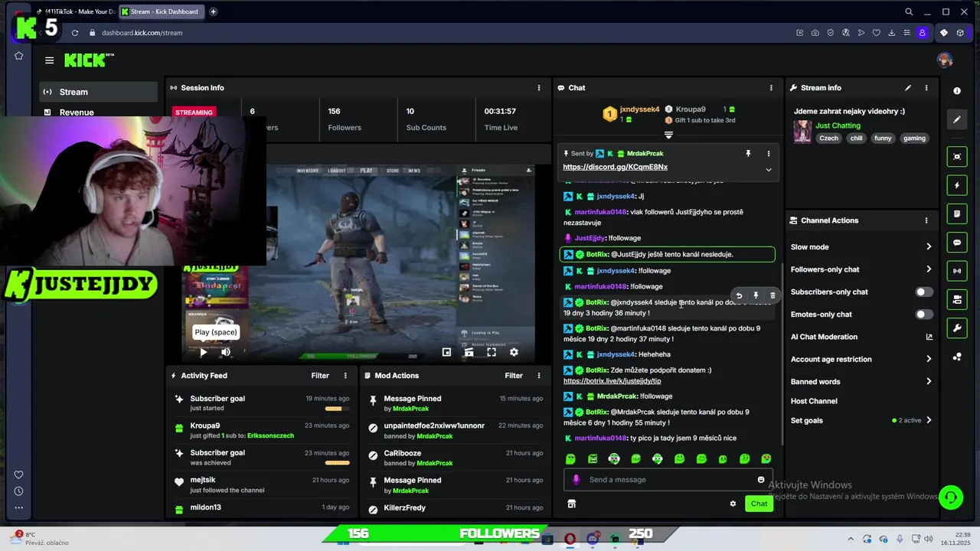Image resolution: width=980 pixels, height=551 pixels.
Task: Toggle Subscribers-only chat switch
Action: (x=924, y=292)
